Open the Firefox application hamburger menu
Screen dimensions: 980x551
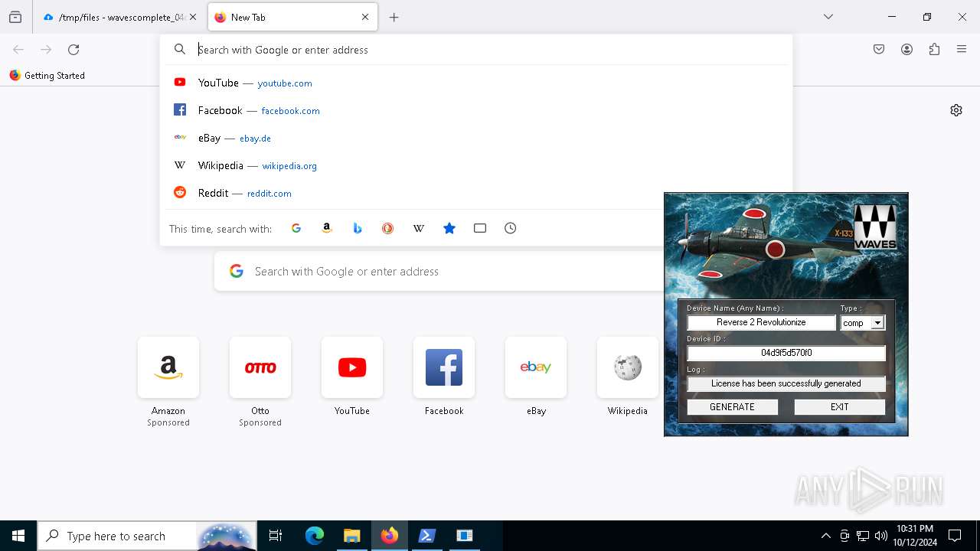click(x=962, y=50)
